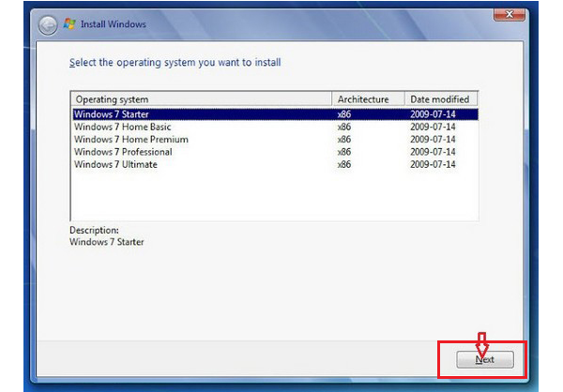563x392 pixels.
Task: Click x86 cell in Windows 7 Ultimate row
Action: (x=344, y=165)
